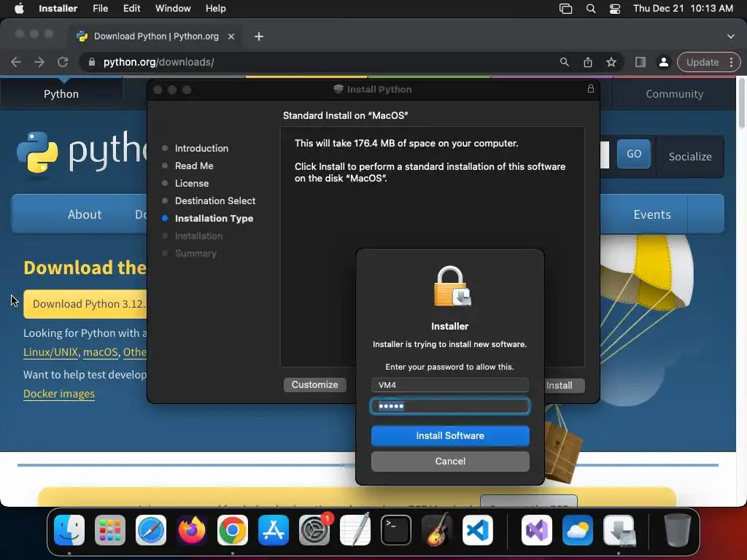
Task: Click the Download Python 3.12 button
Action: click(x=85, y=304)
